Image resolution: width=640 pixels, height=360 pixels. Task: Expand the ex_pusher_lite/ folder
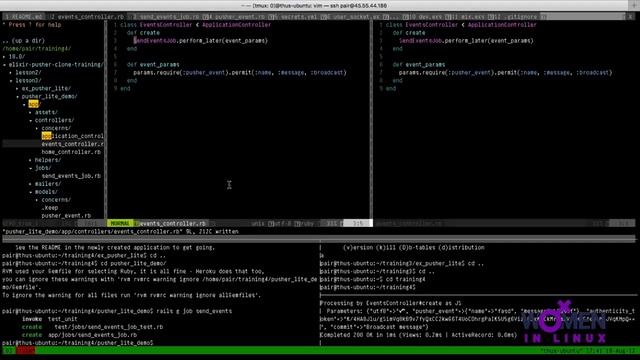click(x=43, y=88)
